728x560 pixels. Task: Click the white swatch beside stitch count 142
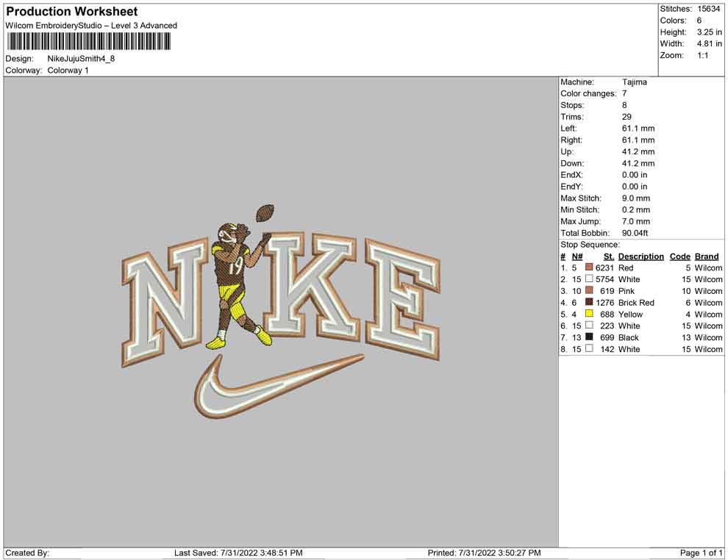(589, 348)
